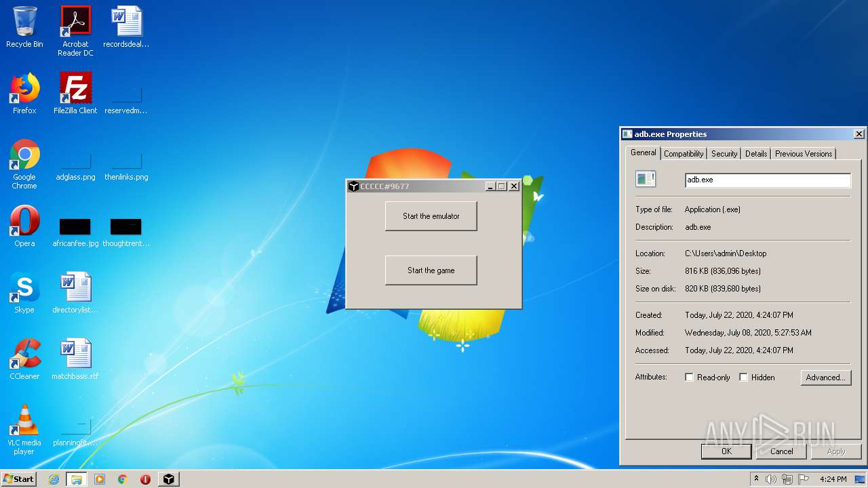
Task: Launch VLC media player shortcut
Action: click(24, 430)
